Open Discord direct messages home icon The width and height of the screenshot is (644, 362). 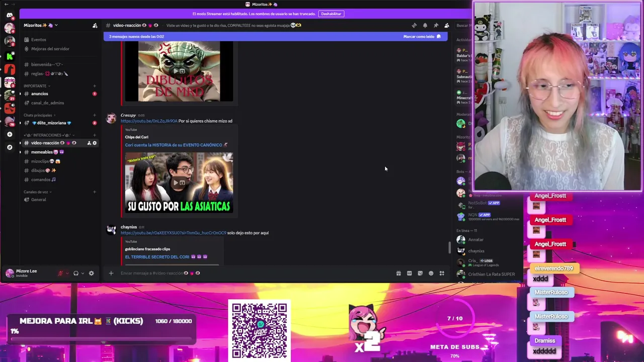(10, 15)
